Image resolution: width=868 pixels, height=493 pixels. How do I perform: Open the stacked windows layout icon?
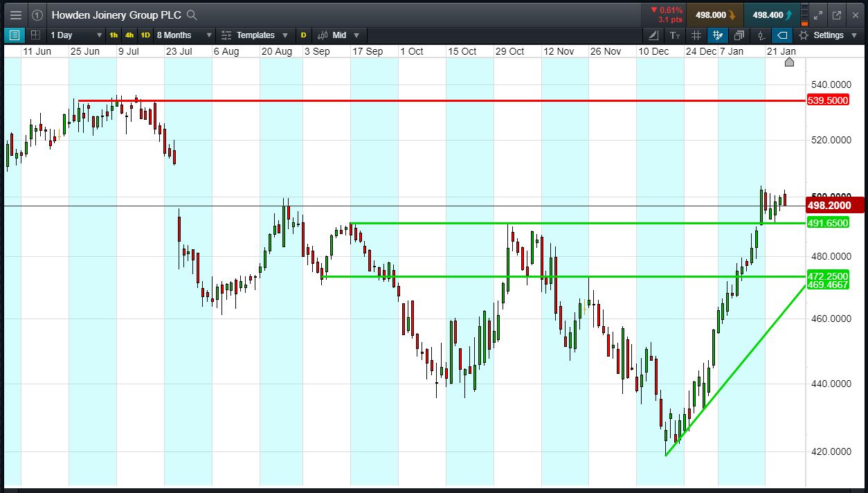pyautogui.click(x=739, y=35)
